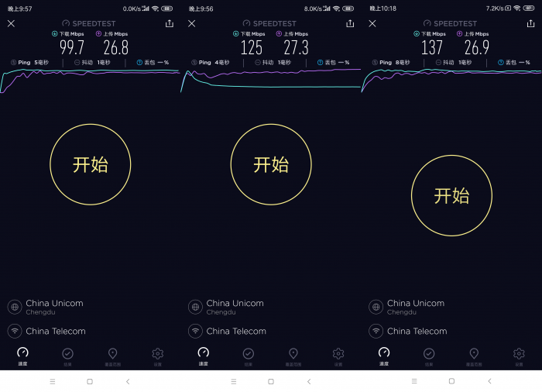Screen dimensions: 542x392
Task: Select the China Unicom Chengdu server in the 9:56 panel
Action: coord(235,307)
